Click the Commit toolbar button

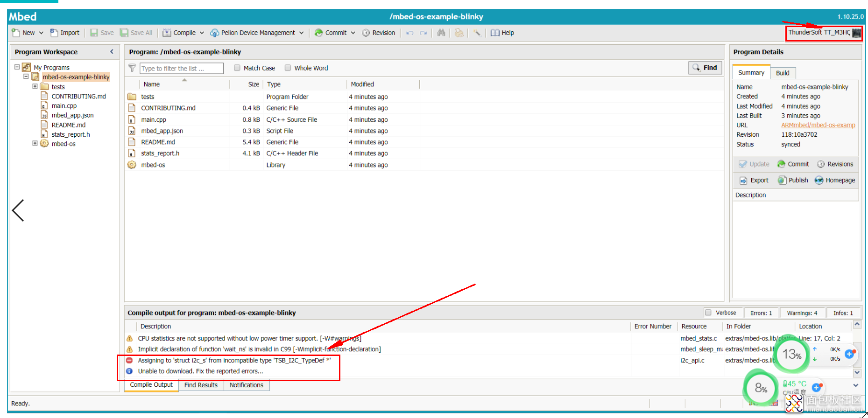click(x=331, y=33)
